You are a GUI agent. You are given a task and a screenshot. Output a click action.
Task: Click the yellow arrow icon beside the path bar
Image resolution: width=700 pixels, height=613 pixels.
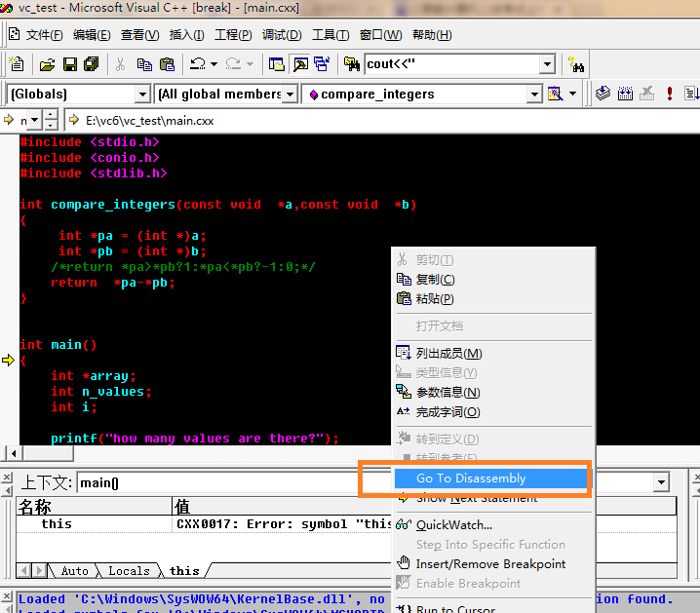click(x=74, y=120)
